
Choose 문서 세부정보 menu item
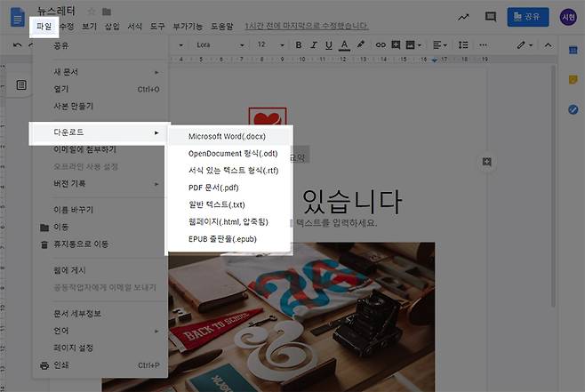point(100,314)
